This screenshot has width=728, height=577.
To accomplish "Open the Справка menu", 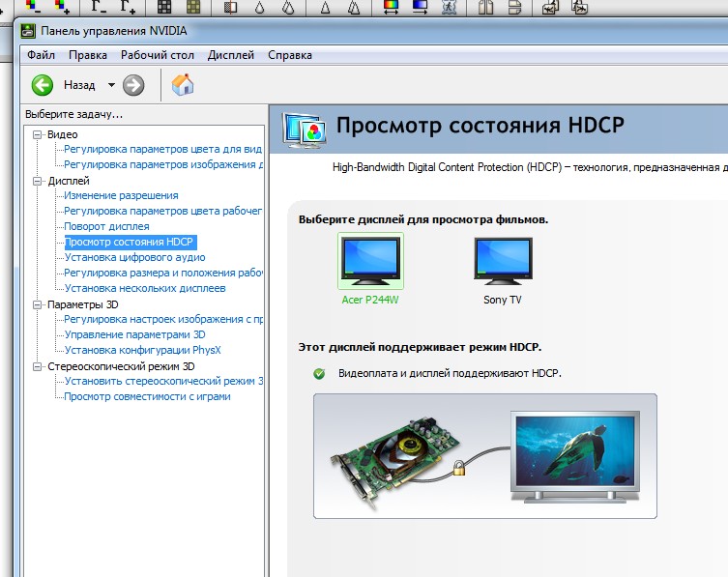I will pos(289,55).
